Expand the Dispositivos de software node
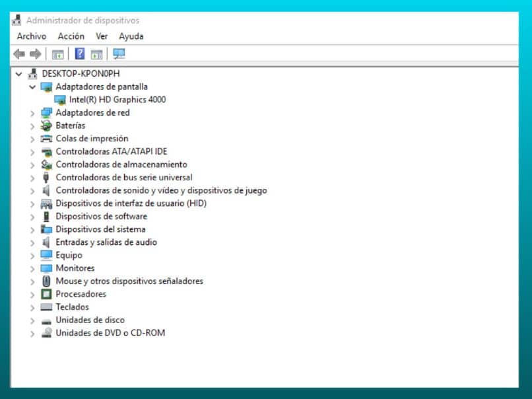The height and width of the screenshot is (399, 532). [x=32, y=217]
